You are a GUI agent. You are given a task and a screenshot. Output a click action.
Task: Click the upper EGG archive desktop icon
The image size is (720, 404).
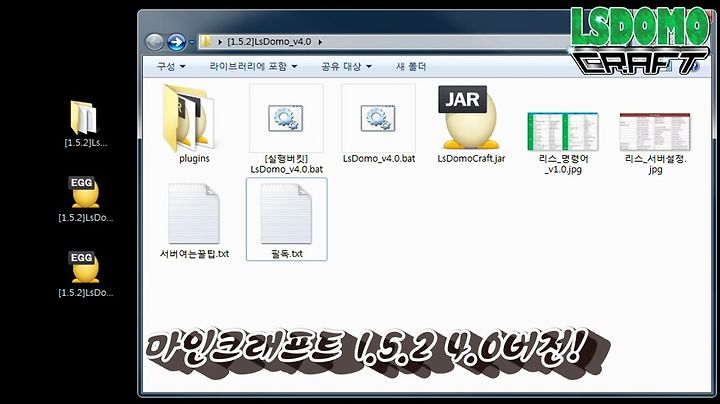[x=85, y=192]
